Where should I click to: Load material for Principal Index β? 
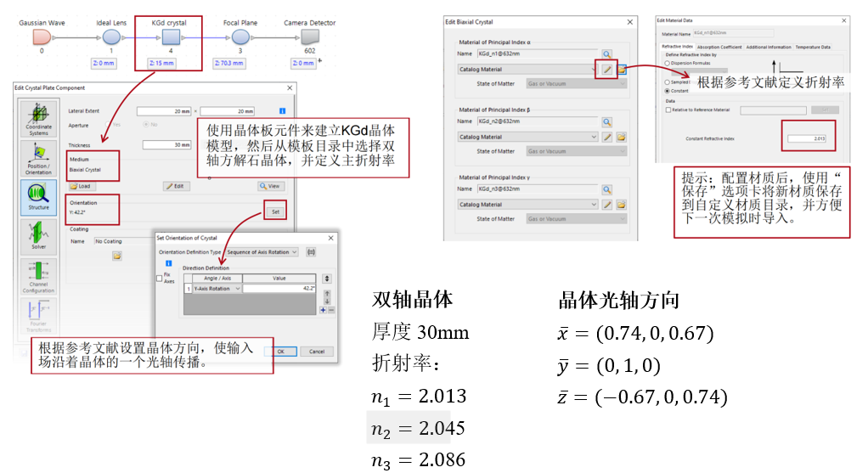(x=621, y=137)
